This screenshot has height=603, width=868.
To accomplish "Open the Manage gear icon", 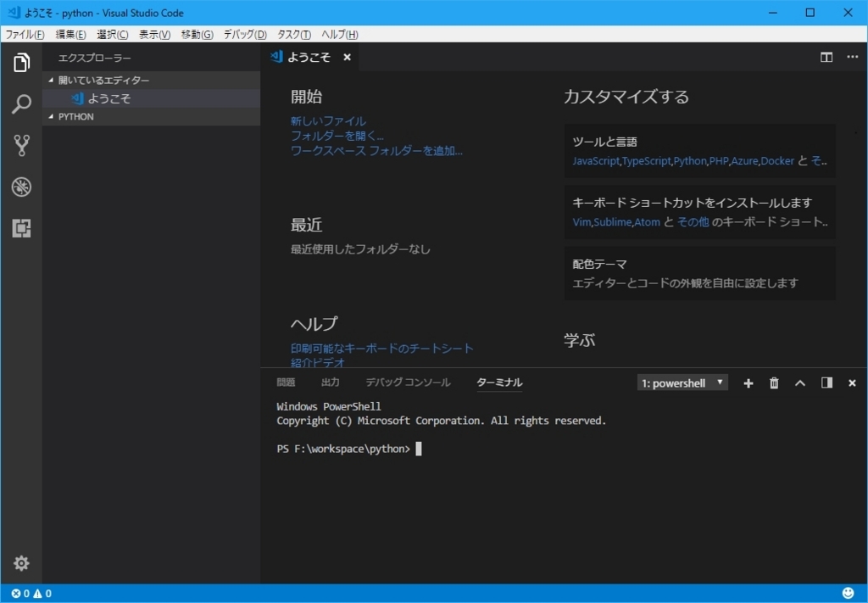I will (x=21, y=563).
